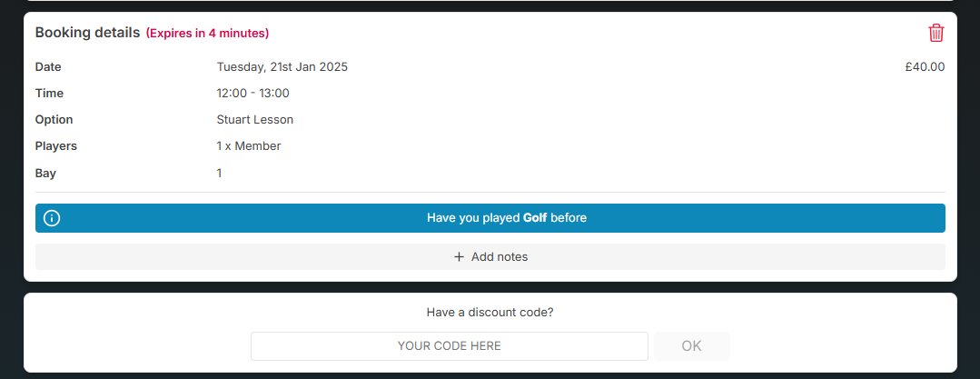980x379 pixels.
Task: Click the '1 x Member' players value
Action: pyautogui.click(x=248, y=146)
